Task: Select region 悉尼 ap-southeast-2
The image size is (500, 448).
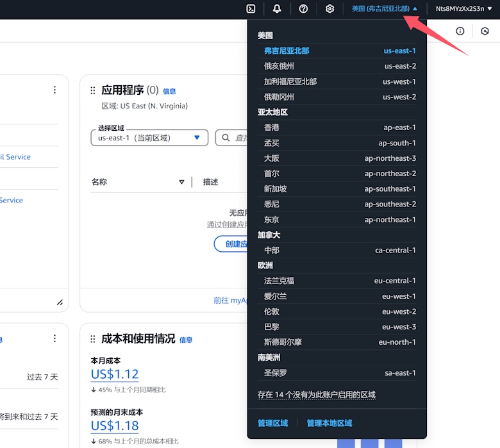Action: (337, 204)
